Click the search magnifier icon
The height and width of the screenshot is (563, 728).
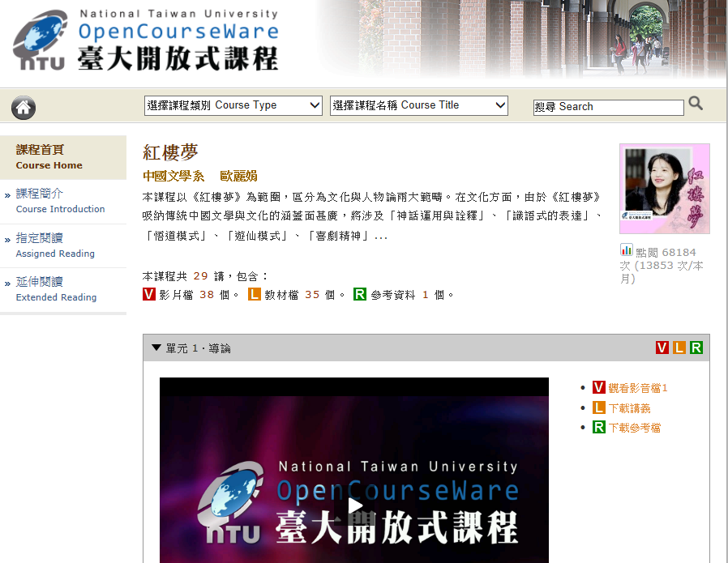click(x=696, y=104)
